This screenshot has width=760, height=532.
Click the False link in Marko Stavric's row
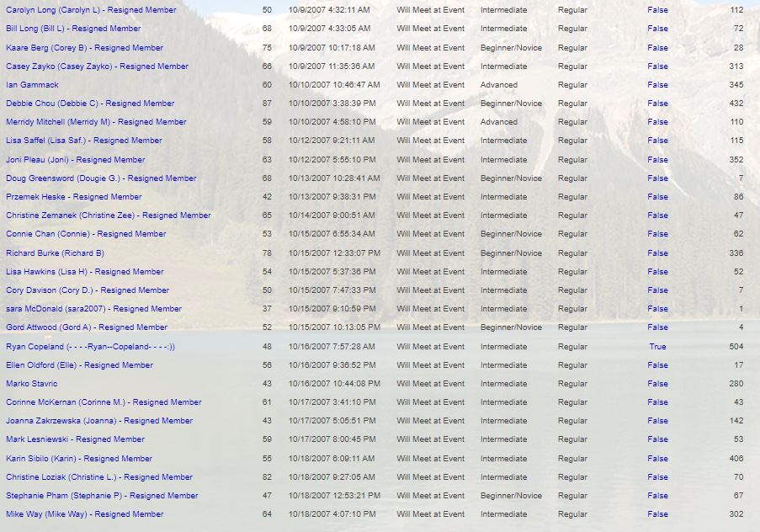pos(657,384)
